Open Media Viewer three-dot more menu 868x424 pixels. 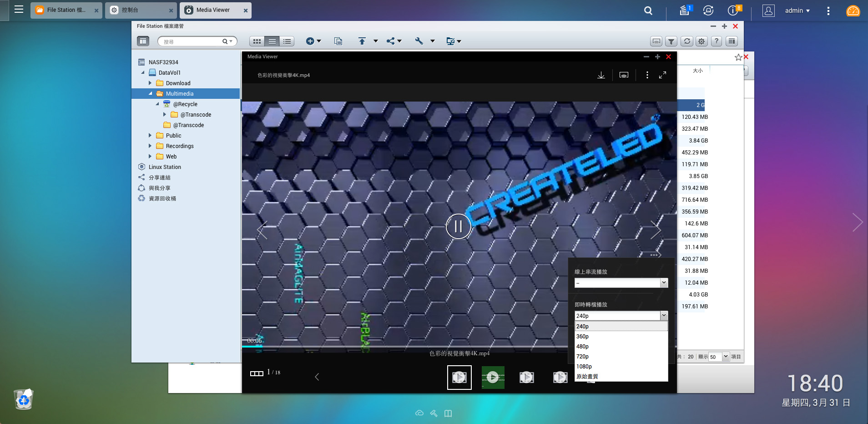tap(647, 75)
